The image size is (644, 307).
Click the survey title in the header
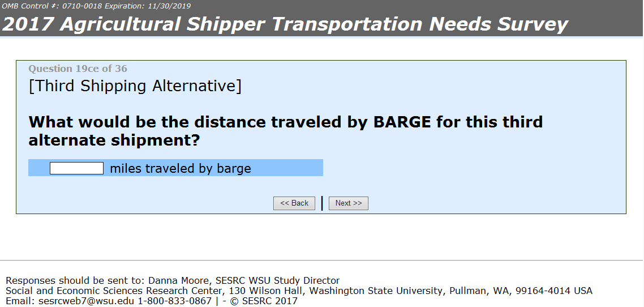pyautogui.click(x=285, y=24)
